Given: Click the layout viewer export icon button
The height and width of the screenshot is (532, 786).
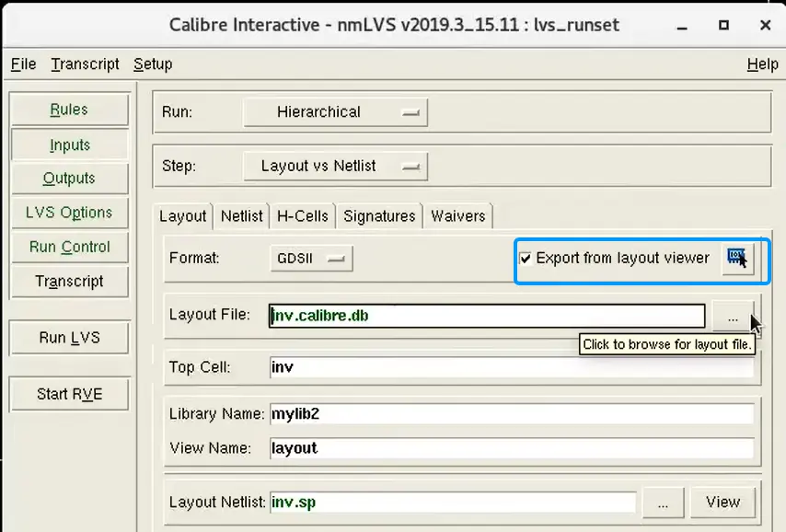Looking at the screenshot, I should 737,259.
